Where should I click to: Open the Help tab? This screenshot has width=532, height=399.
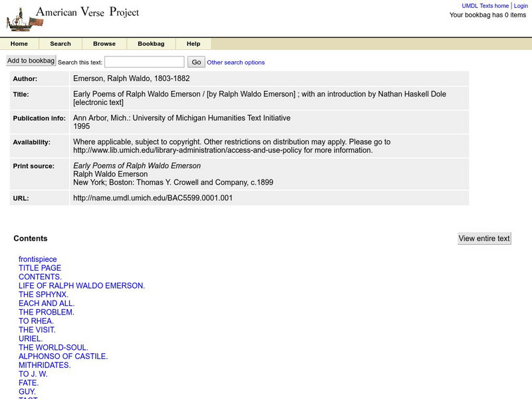click(x=193, y=43)
